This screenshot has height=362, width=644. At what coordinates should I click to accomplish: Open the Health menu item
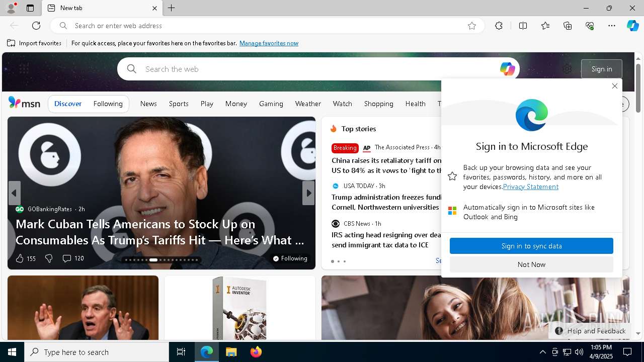[x=415, y=104]
